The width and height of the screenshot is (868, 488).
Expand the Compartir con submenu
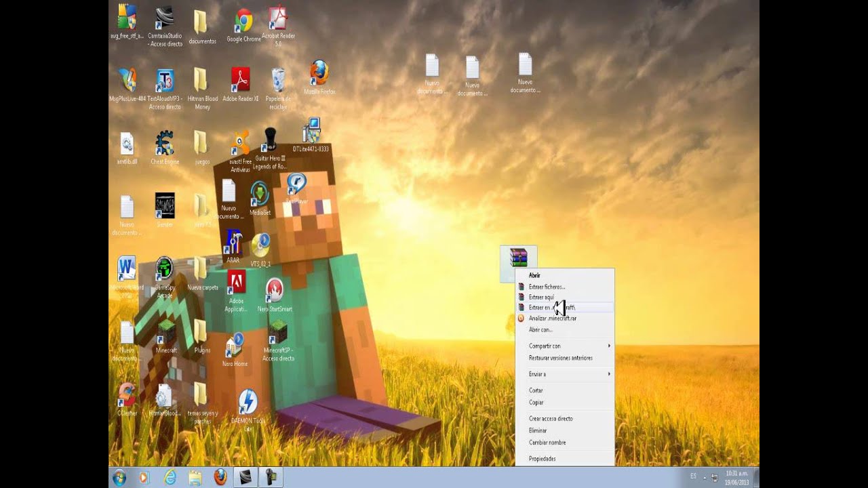pyautogui.click(x=564, y=346)
